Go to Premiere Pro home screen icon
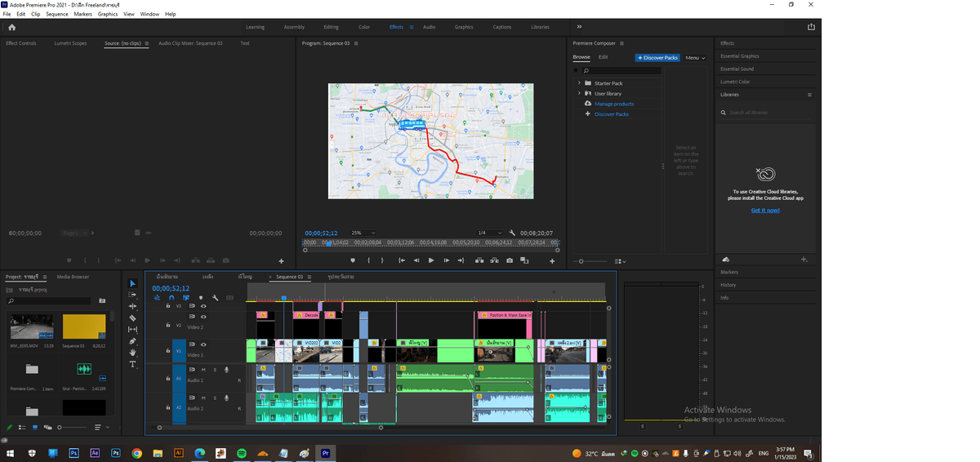Image resolution: width=980 pixels, height=462 pixels. [11, 27]
